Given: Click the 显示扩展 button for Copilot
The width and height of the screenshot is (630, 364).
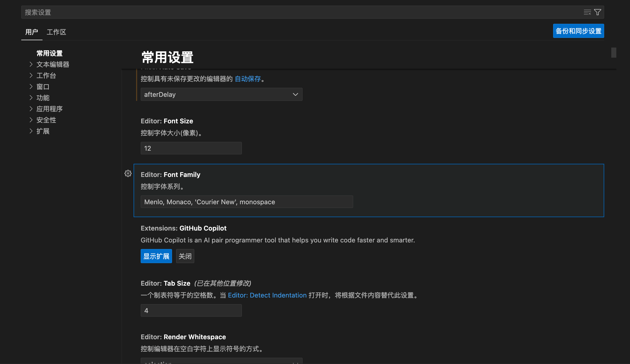Looking at the screenshot, I should [x=156, y=256].
